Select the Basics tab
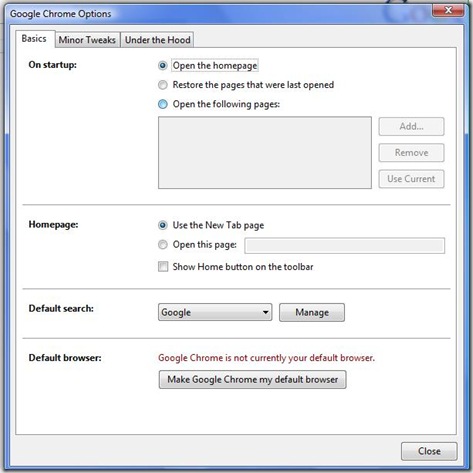Image resolution: width=473 pixels, height=473 pixels. click(35, 39)
